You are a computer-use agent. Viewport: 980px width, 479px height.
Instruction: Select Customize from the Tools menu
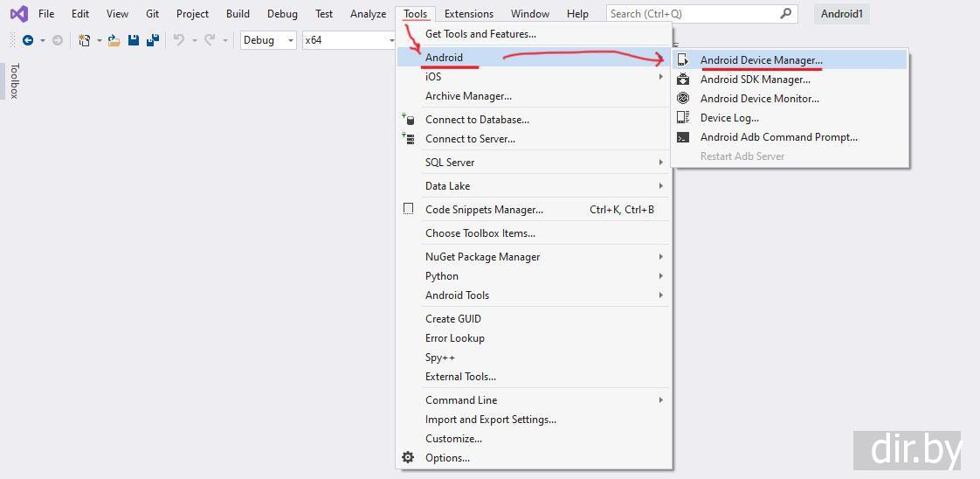(534, 438)
